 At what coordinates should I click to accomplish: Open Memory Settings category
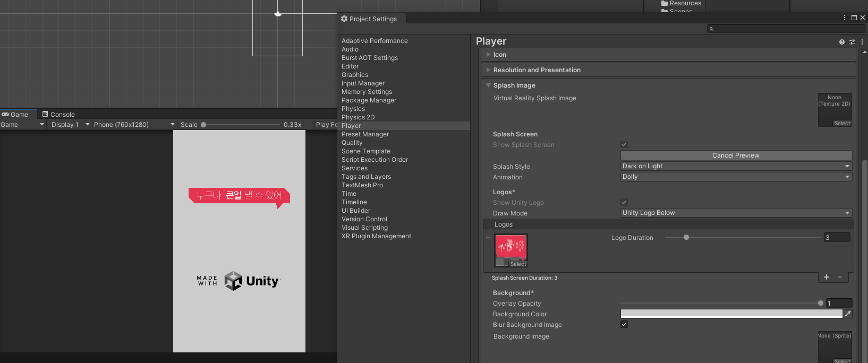point(367,92)
